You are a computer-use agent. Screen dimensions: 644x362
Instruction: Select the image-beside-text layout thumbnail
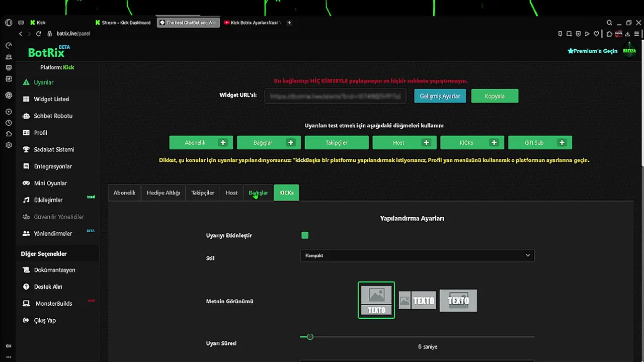click(417, 301)
